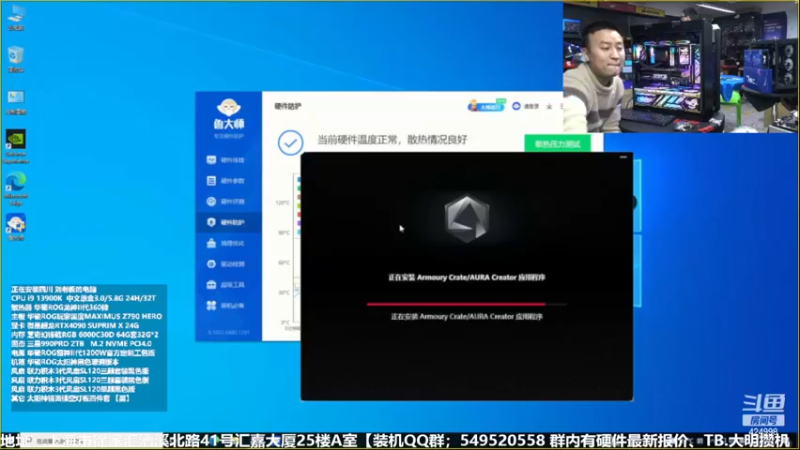Click the circular checkmark temperature status icon
This screenshot has width=800, height=450.
(x=290, y=142)
